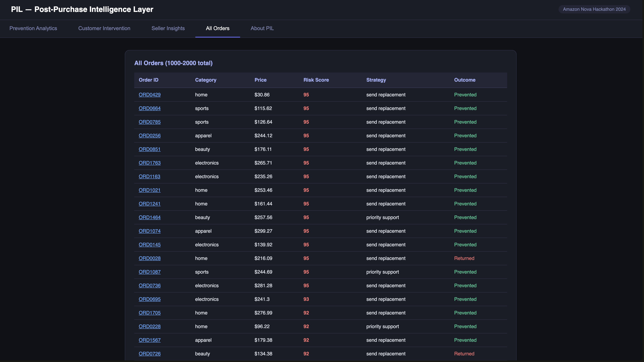Screen dimensions: 644x362
Task: Click the Price column header
Action: [260, 80]
